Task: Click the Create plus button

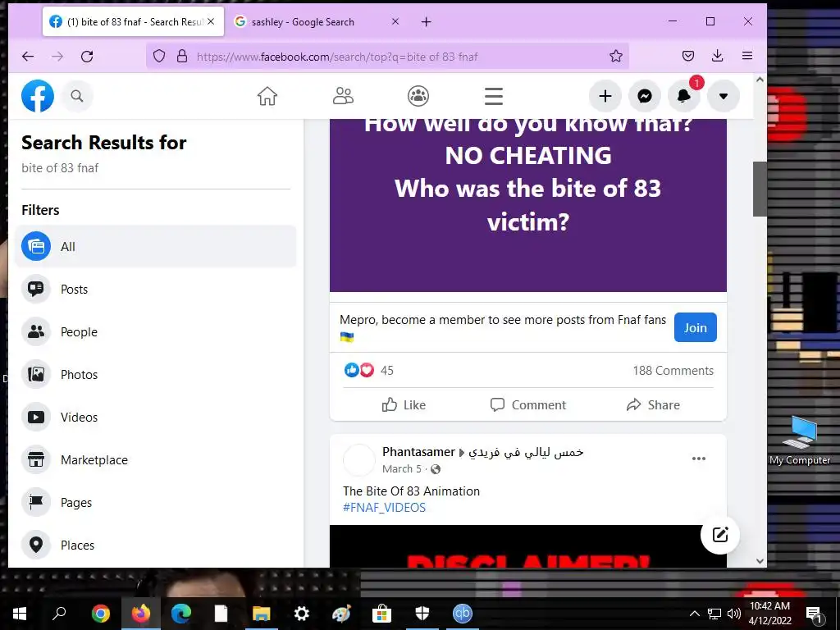Action: point(605,96)
